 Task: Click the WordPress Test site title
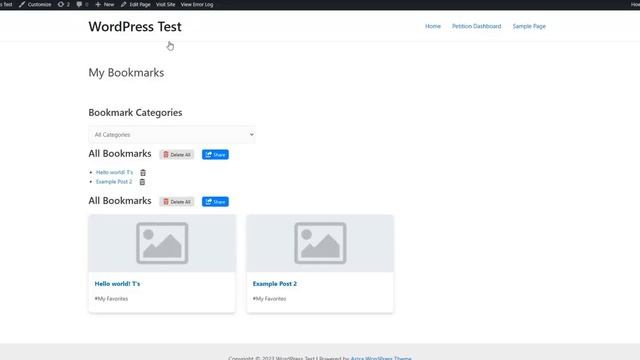(x=135, y=27)
